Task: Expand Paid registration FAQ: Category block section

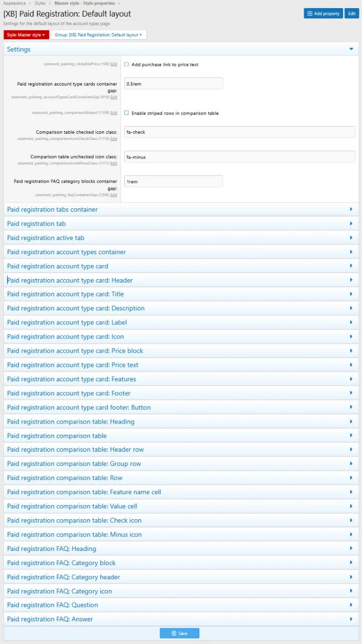Action: (181, 563)
